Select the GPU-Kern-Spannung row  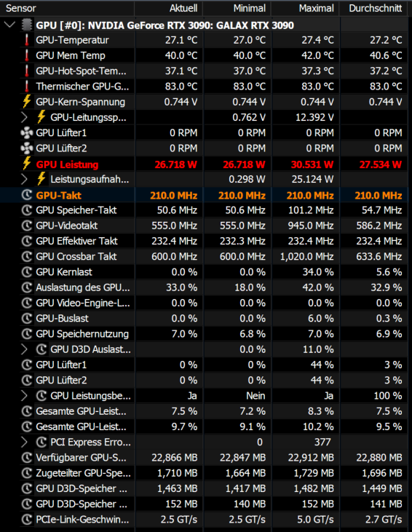pos(204,101)
